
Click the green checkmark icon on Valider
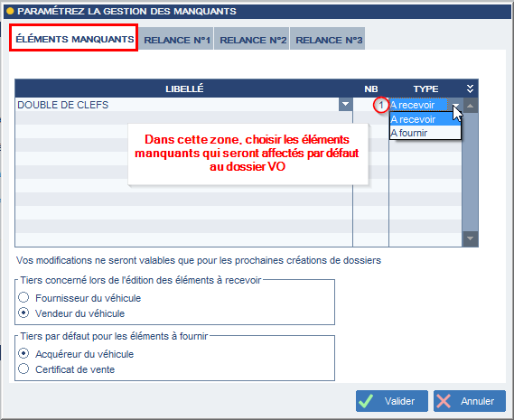coord(366,401)
